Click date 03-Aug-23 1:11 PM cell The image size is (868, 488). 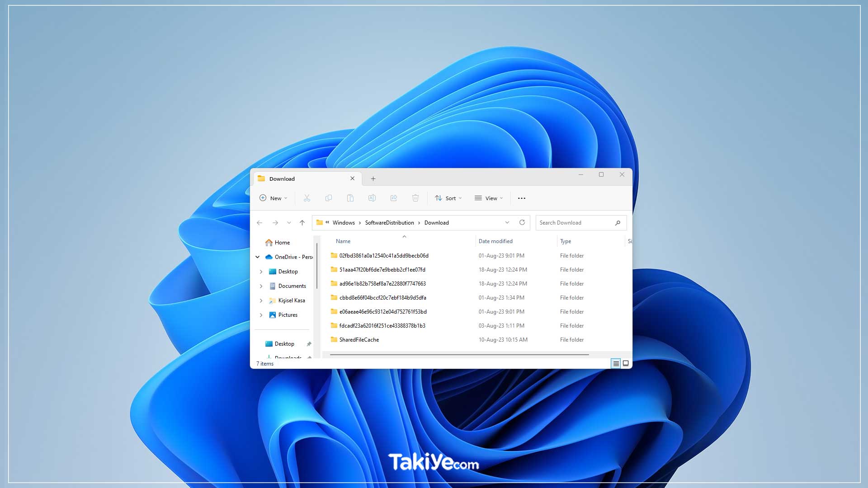click(x=501, y=326)
